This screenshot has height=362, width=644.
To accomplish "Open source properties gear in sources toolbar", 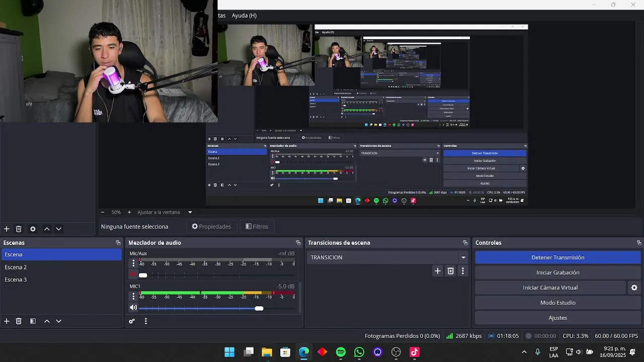I will pos(33,229).
